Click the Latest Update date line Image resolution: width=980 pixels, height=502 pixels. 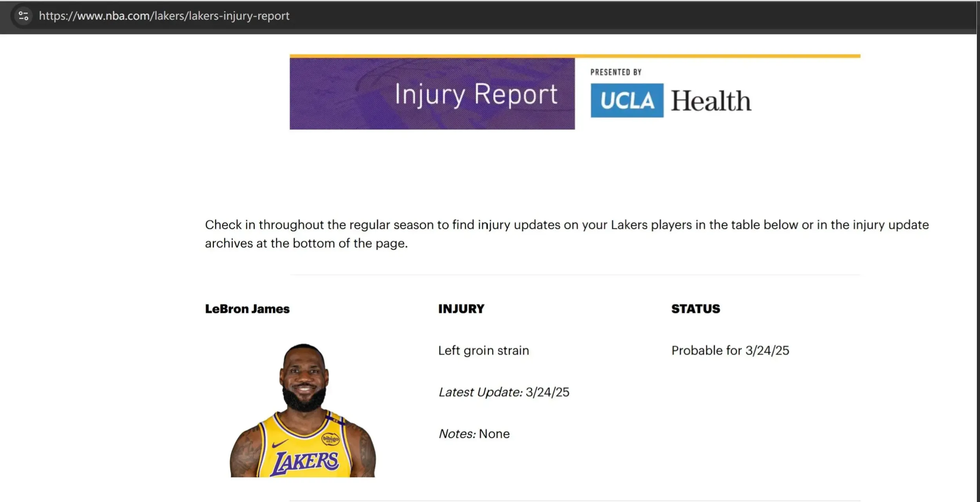pyautogui.click(x=504, y=392)
